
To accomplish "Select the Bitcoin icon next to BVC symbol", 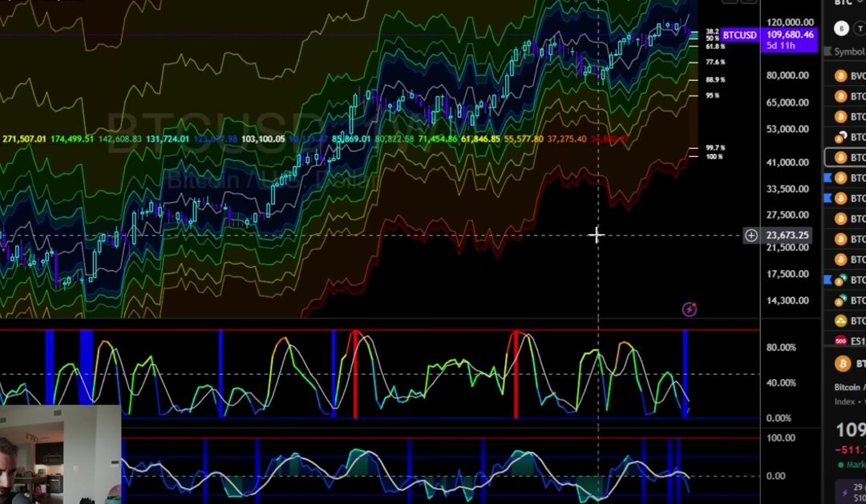I will coord(840,77).
